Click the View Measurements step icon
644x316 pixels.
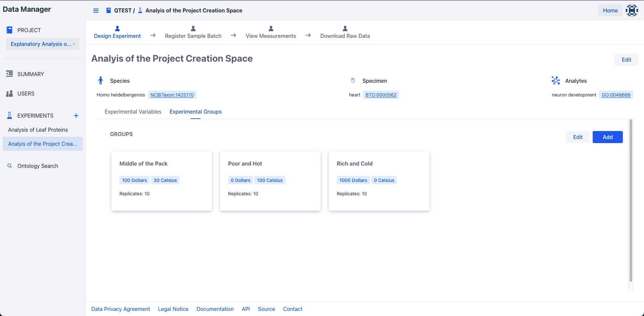(x=271, y=28)
